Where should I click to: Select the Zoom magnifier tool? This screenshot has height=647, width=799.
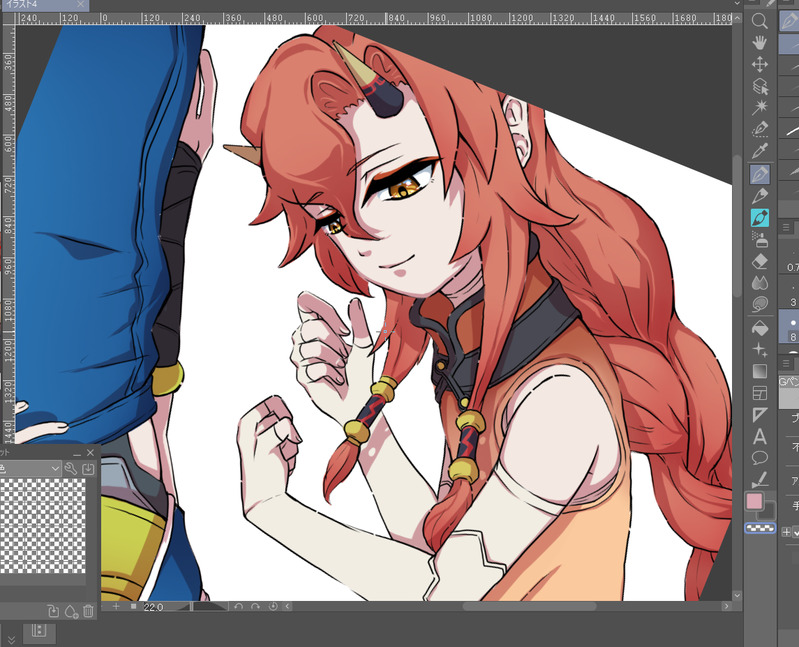tap(760, 21)
